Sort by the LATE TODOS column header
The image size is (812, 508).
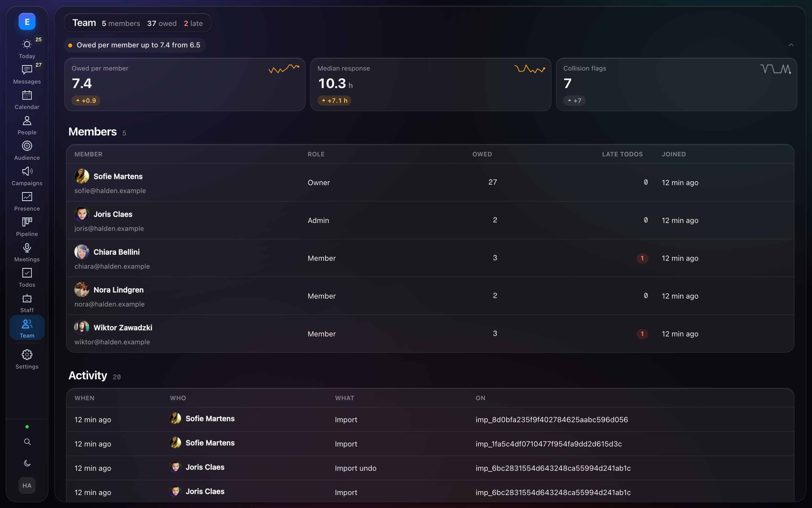(x=623, y=154)
